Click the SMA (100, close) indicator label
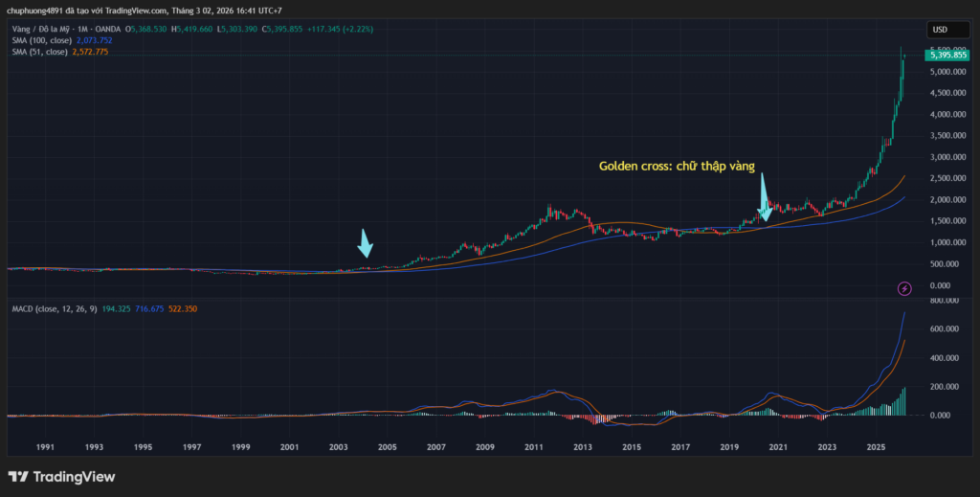Image resolution: width=980 pixels, height=497 pixels. pyautogui.click(x=39, y=40)
